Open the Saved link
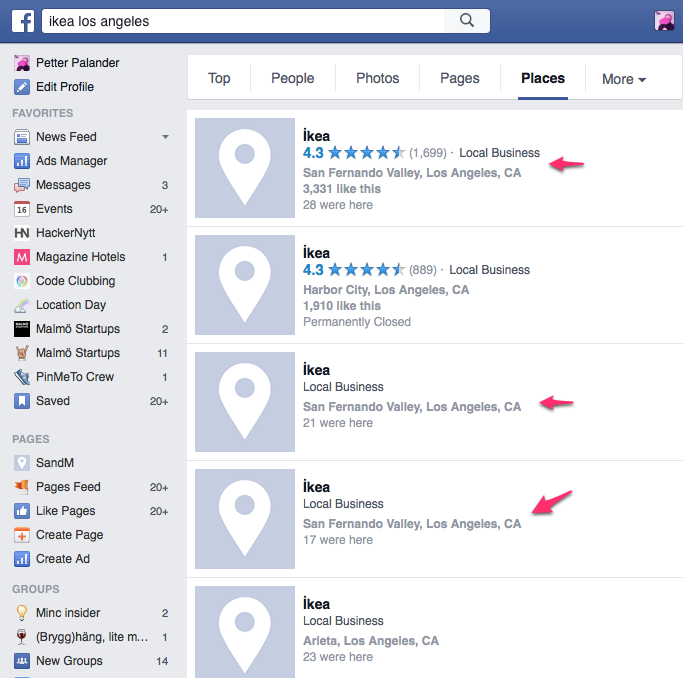Viewport: 683px width, 678px height. pyautogui.click(x=53, y=401)
